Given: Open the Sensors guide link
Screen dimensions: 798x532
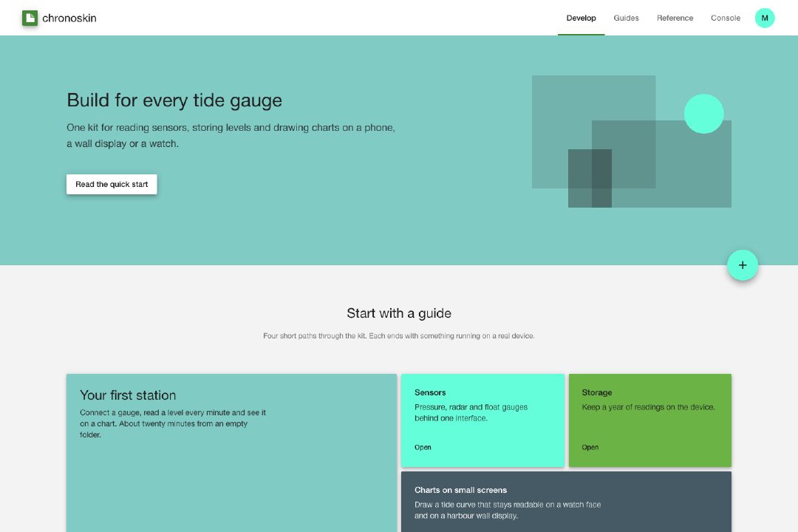Looking at the screenshot, I should coord(423,447).
